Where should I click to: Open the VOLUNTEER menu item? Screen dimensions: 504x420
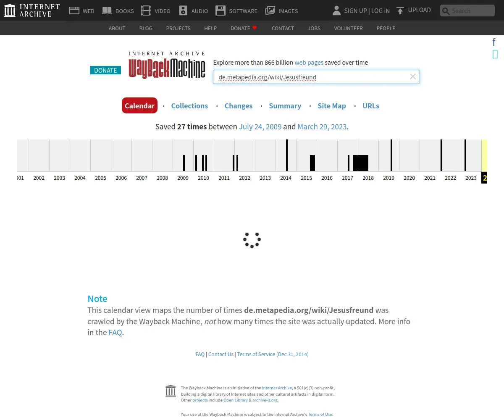[x=348, y=28]
